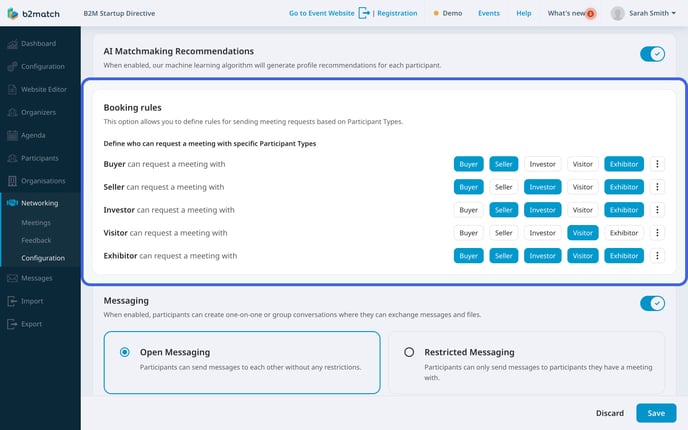
Task: Click the Organisations building icon
Action: [13, 181]
